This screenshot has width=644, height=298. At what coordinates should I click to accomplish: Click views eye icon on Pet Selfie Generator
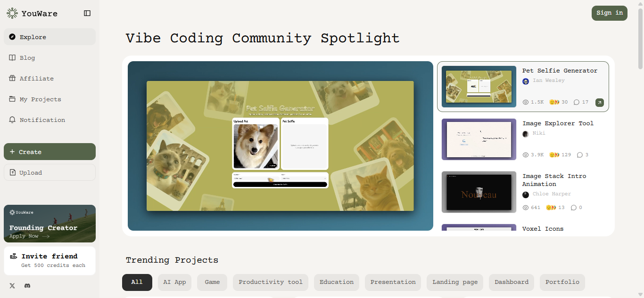pos(526,102)
